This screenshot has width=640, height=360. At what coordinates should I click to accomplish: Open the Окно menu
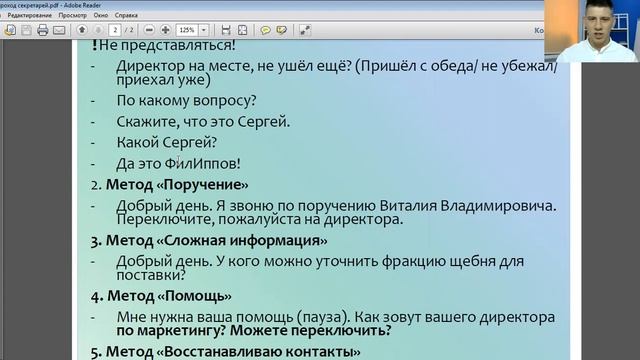pyautogui.click(x=100, y=15)
